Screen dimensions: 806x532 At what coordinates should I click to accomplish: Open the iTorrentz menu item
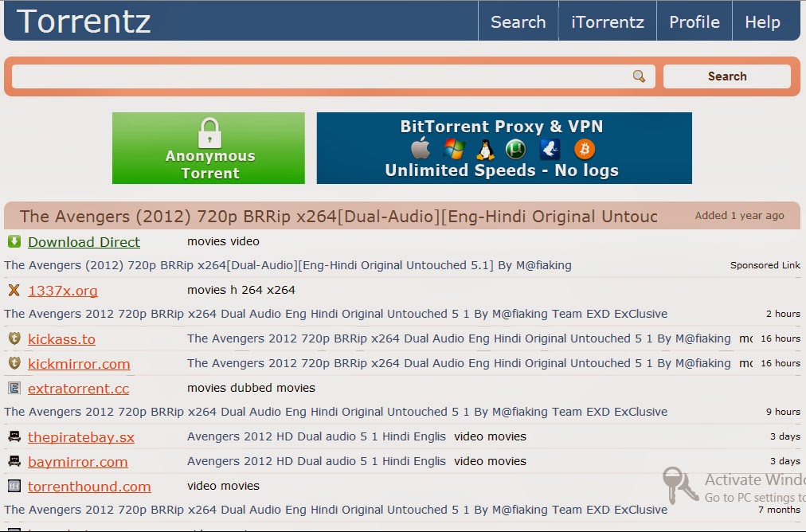click(x=608, y=22)
